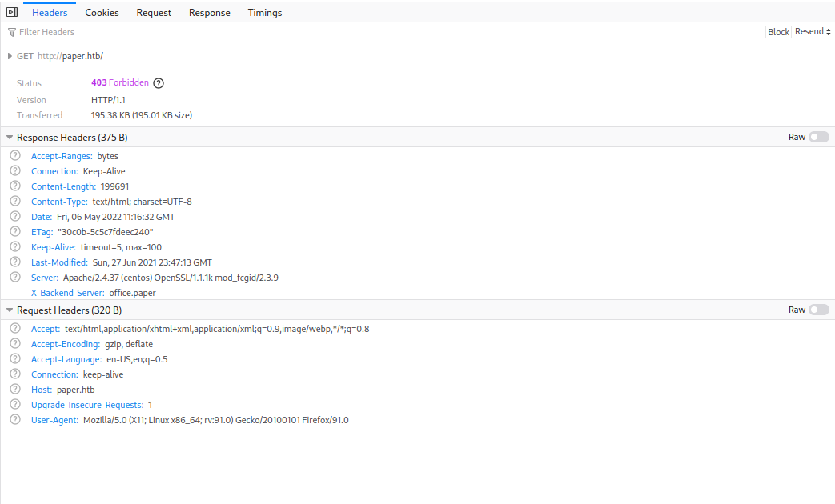Click the question mark beside Server header
Screen dimensions: 835x504
(x=14, y=277)
